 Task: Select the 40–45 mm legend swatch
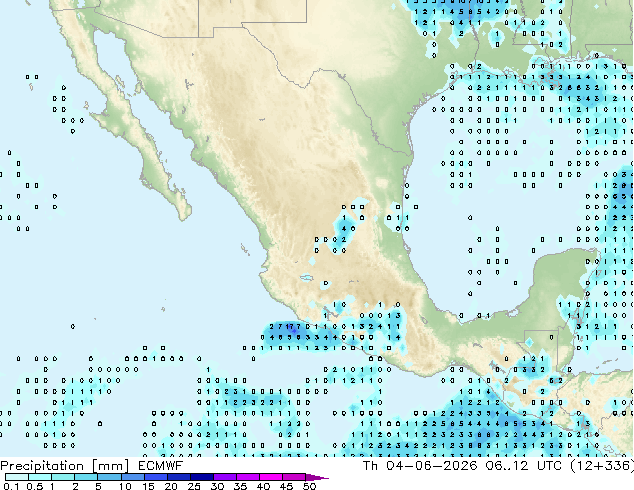(x=271, y=477)
